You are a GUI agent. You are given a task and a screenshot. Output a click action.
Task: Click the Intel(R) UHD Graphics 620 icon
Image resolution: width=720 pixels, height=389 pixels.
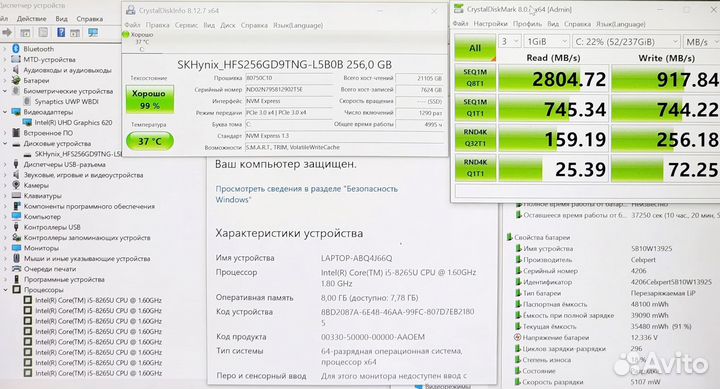click(28, 122)
